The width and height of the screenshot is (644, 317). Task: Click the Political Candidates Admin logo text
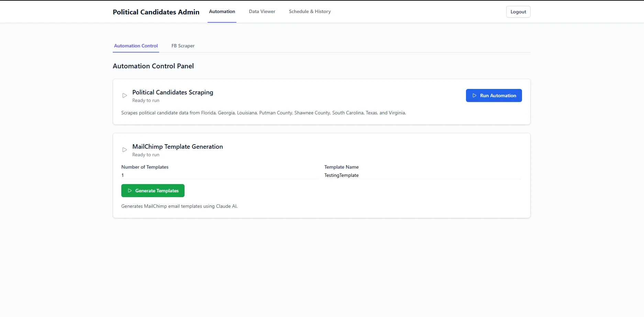(x=156, y=12)
